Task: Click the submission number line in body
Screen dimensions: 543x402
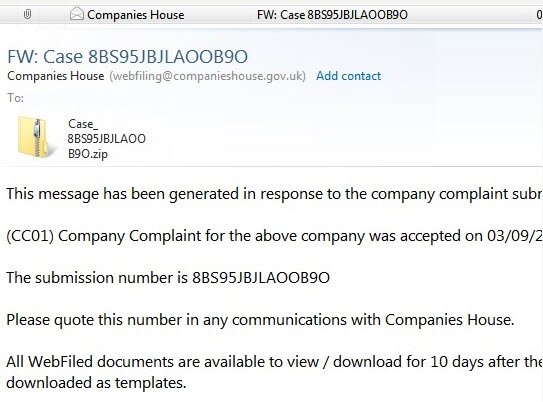Action: 168,278
